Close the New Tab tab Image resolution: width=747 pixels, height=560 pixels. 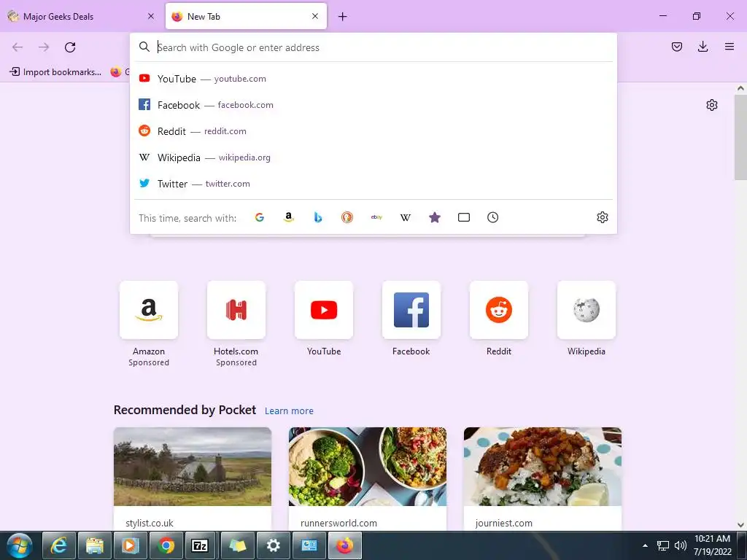[x=315, y=16]
